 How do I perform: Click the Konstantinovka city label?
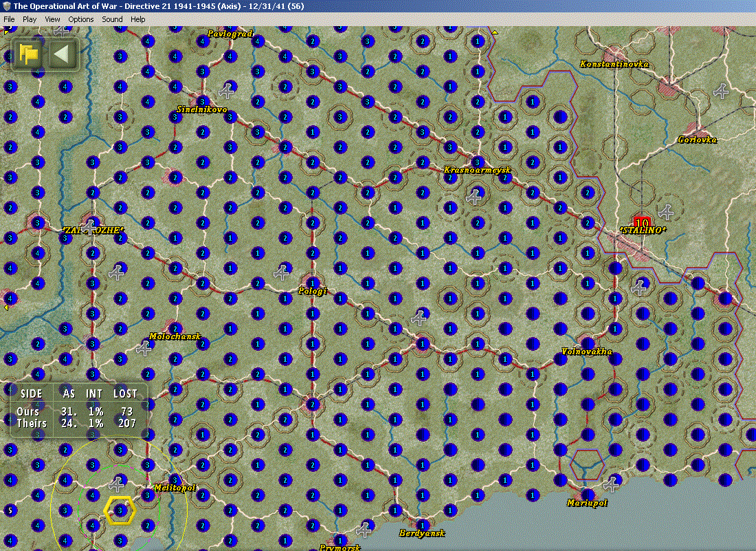tap(614, 64)
